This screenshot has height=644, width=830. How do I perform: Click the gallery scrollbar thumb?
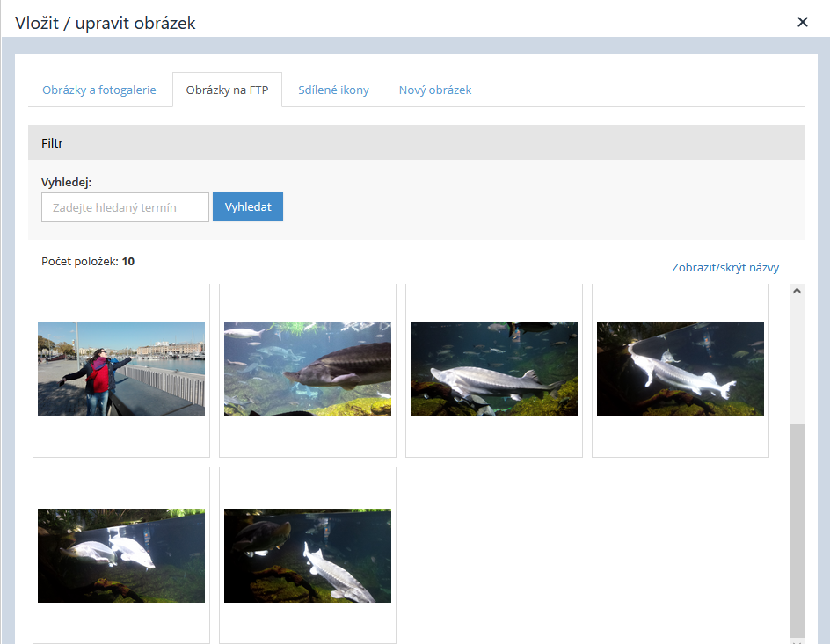[x=797, y=527]
